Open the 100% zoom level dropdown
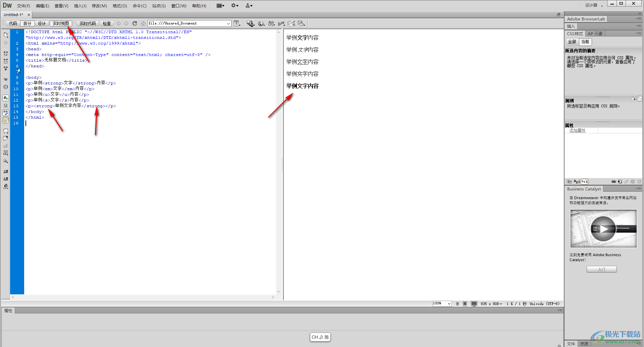Viewport: 644px width, 347px height. point(449,304)
